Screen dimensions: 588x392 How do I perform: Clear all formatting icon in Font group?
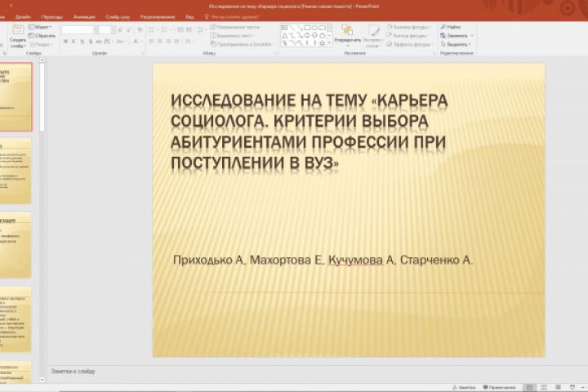[140, 29]
